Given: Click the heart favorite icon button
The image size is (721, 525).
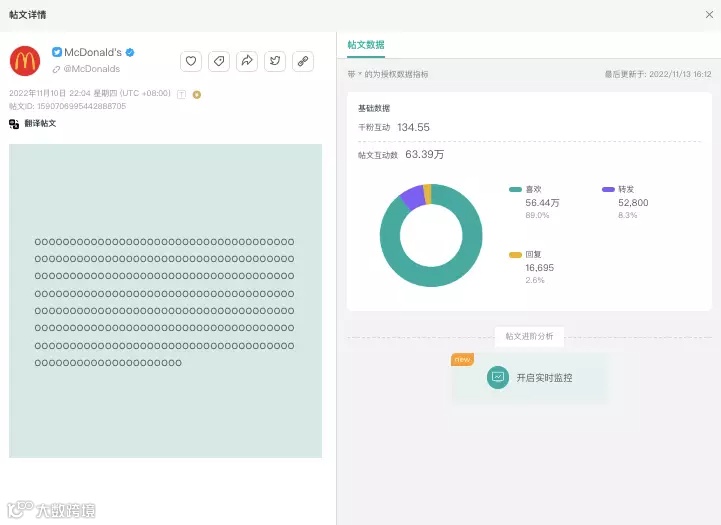Looking at the screenshot, I should tap(191, 61).
